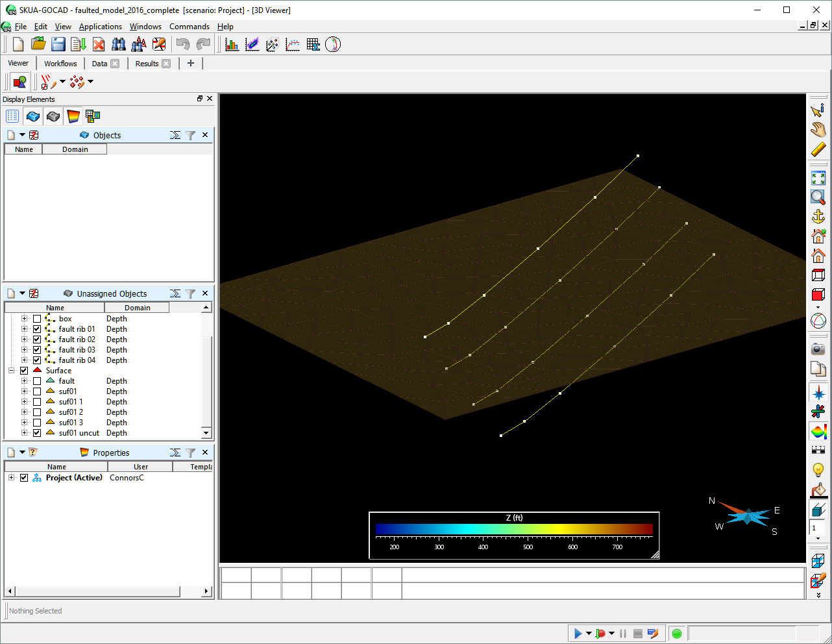Click the import document icon with green arrow
The image size is (832, 644).
[x=79, y=44]
